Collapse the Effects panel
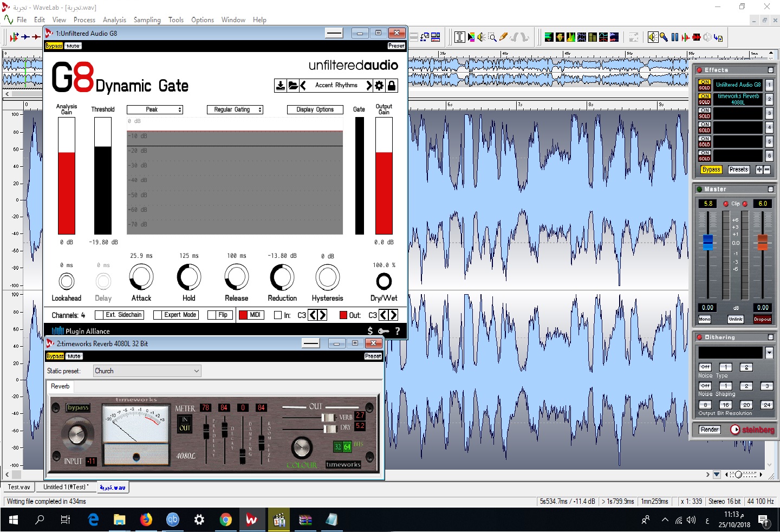 click(x=771, y=70)
